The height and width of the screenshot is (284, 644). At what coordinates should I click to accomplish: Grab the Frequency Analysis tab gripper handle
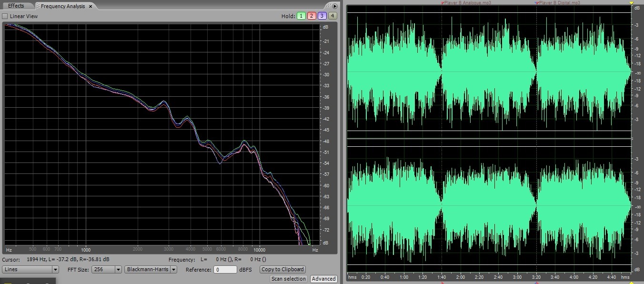coord(38,6)
